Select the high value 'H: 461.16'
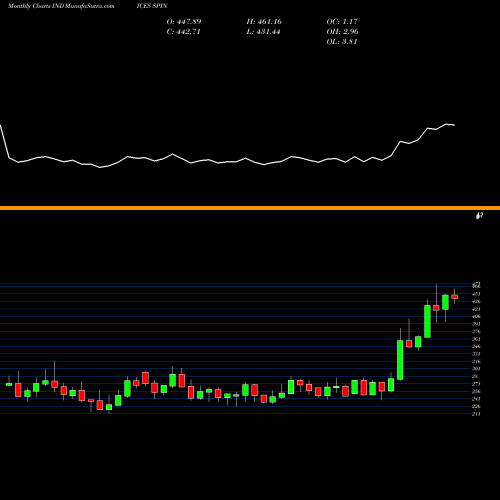Screen dimensions: 500x500 [264, 22]
